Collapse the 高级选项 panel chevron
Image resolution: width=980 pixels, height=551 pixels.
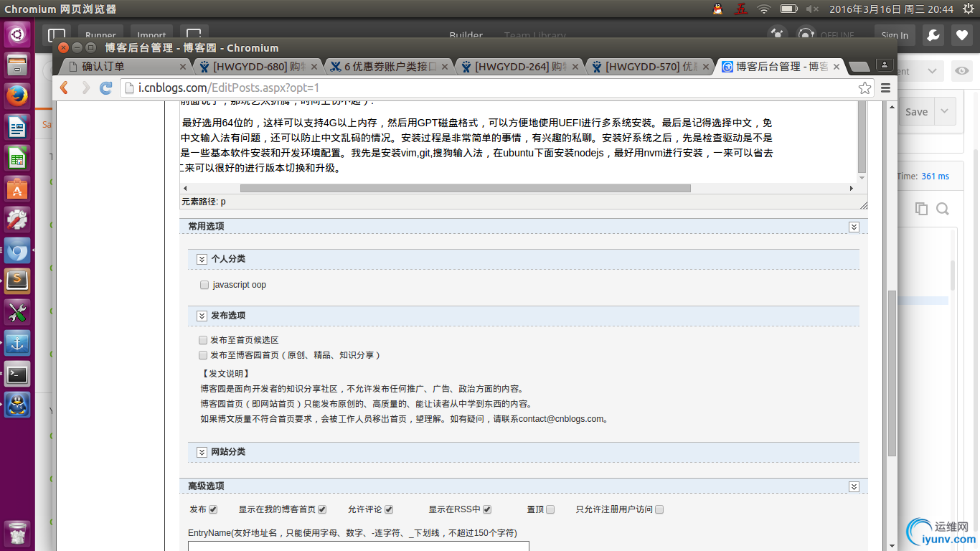point(854,486)
